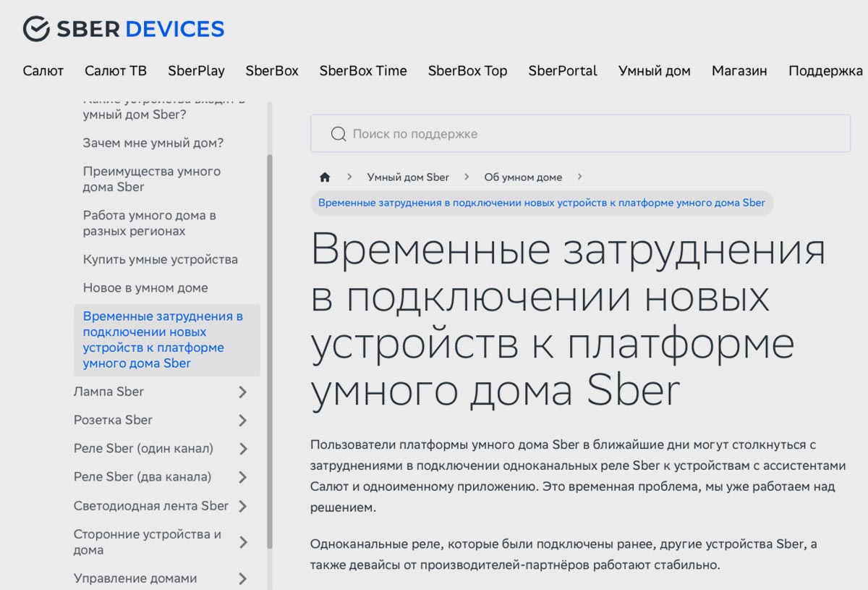Expand Управление домами chevron
Image resolution: width=868 pixels, height=590 pixels.
point(242,578)
